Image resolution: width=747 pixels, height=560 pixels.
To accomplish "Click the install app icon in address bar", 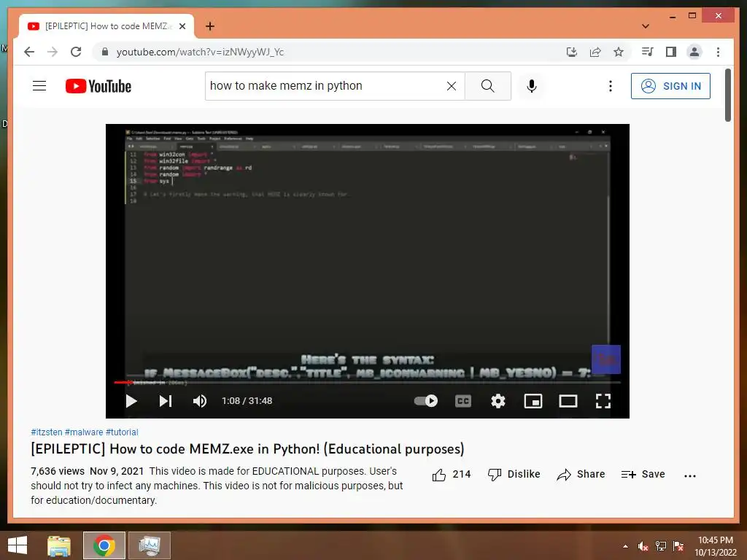I will [x=572, y=52].
